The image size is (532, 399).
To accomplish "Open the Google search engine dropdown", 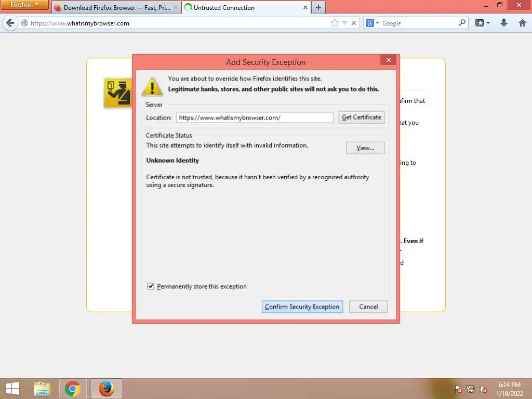I will pos(372,23).
